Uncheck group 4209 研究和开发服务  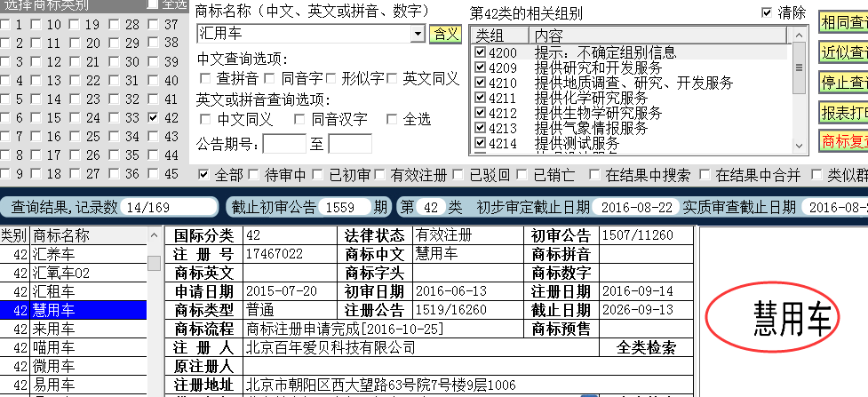[x=481, y=68]
